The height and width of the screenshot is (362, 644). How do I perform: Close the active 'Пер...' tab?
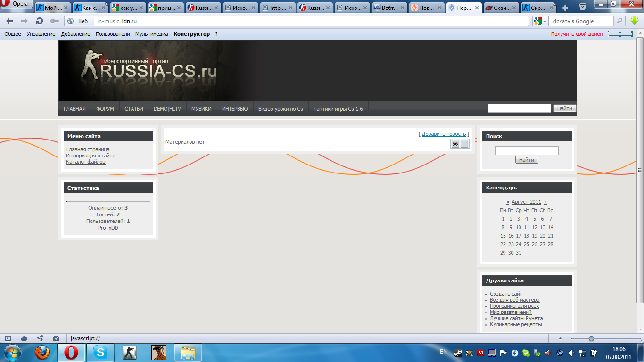(x=476, y=8)
